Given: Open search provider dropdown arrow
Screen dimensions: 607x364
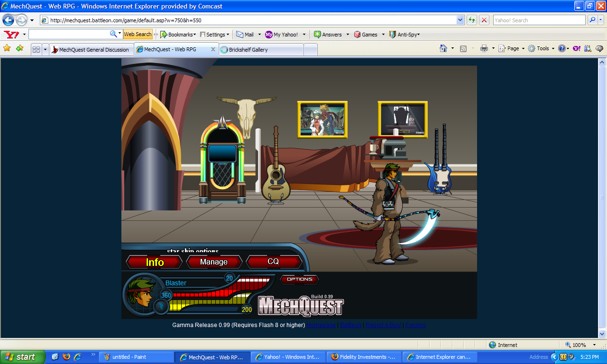Looking at the screenshot, I should 601,20.
